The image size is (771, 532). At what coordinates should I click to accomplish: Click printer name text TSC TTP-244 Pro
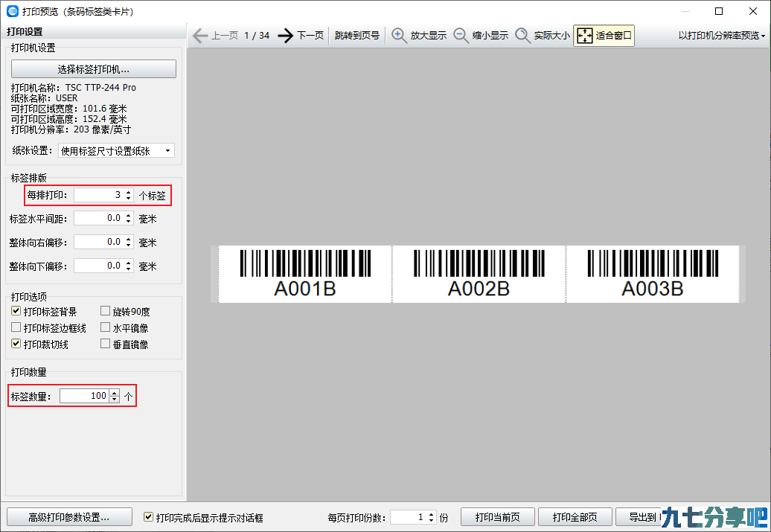pyautogui.click(x=100, y=88)
